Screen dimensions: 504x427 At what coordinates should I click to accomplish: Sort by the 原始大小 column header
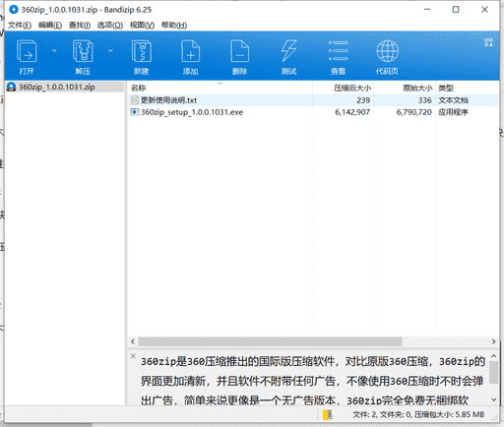405,88
